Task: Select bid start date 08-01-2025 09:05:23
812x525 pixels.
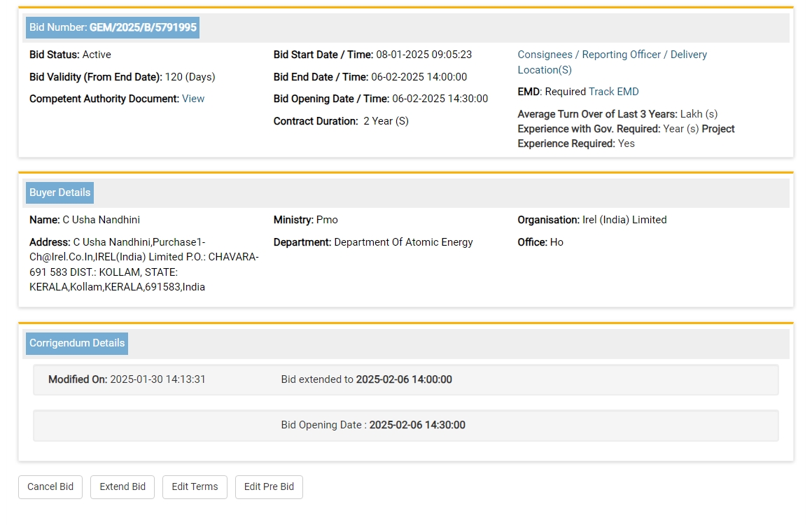Action: 423,55
